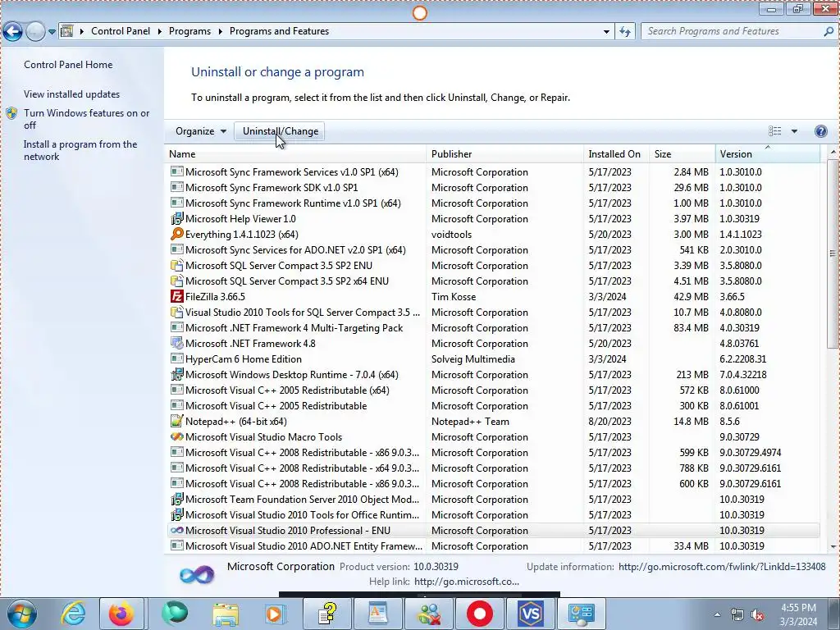Open the view options dropdown arrow
This screenshot has width=840, height=630.
pos(794,131)
